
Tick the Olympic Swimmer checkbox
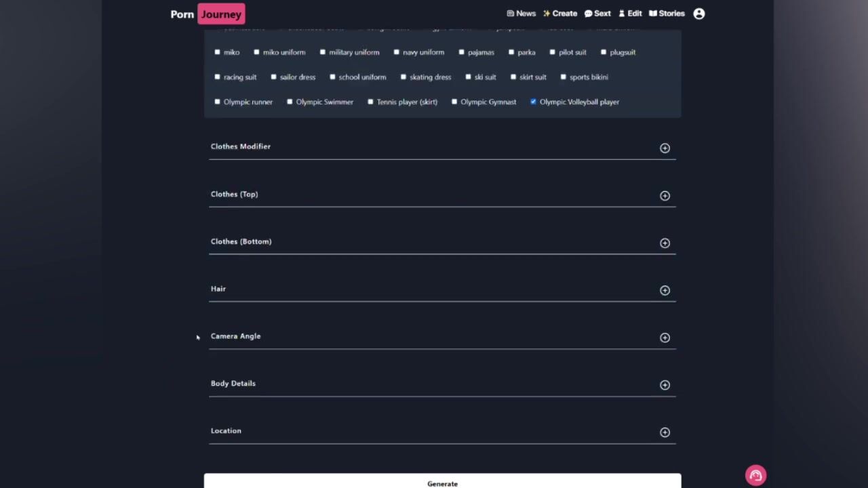pyautogui.click(x=290, y=102)
